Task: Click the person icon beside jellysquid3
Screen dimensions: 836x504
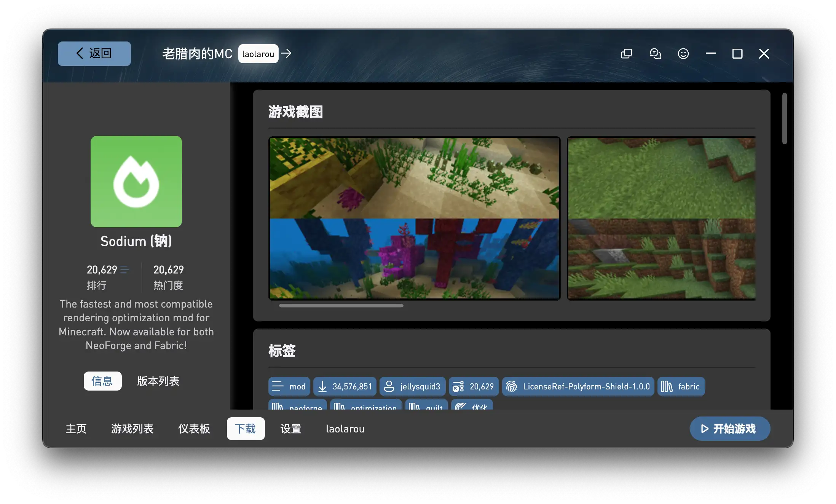Action: (389, 386)
